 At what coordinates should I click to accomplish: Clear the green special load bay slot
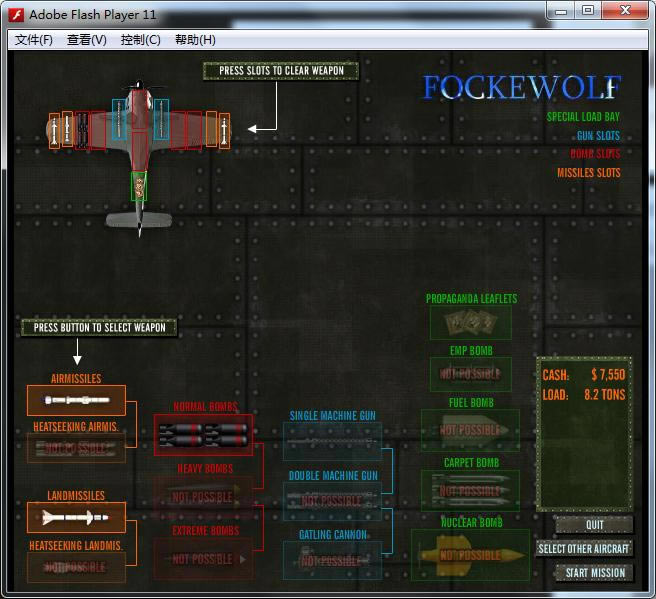139,186
